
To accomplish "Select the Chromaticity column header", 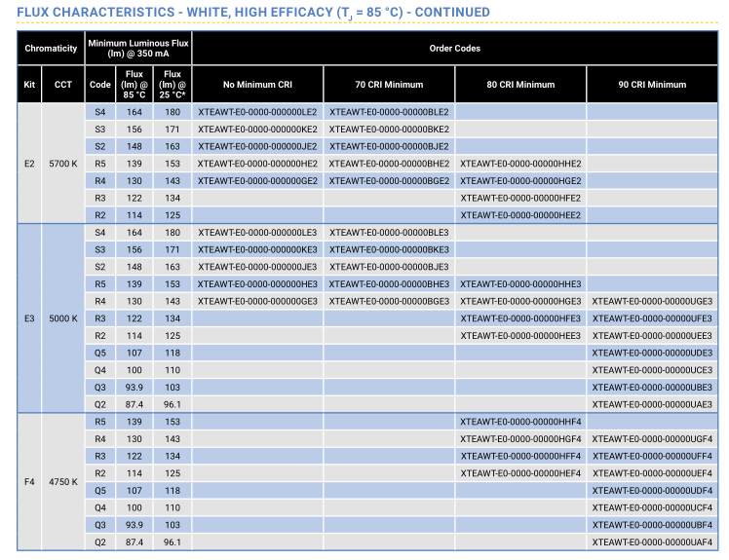I will point(51,49).
